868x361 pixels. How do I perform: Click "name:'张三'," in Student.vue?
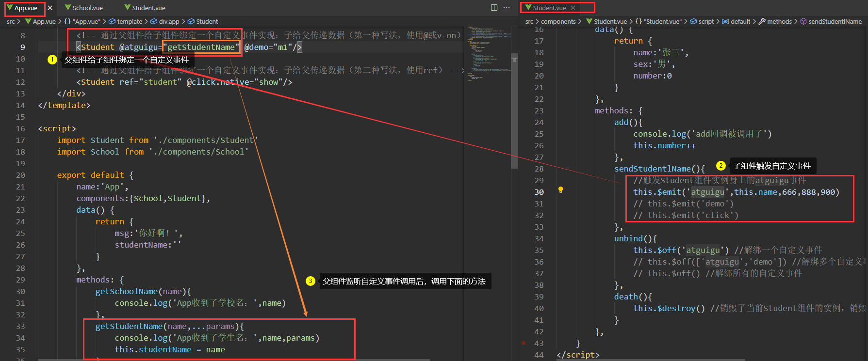click(x=661, y=52)
